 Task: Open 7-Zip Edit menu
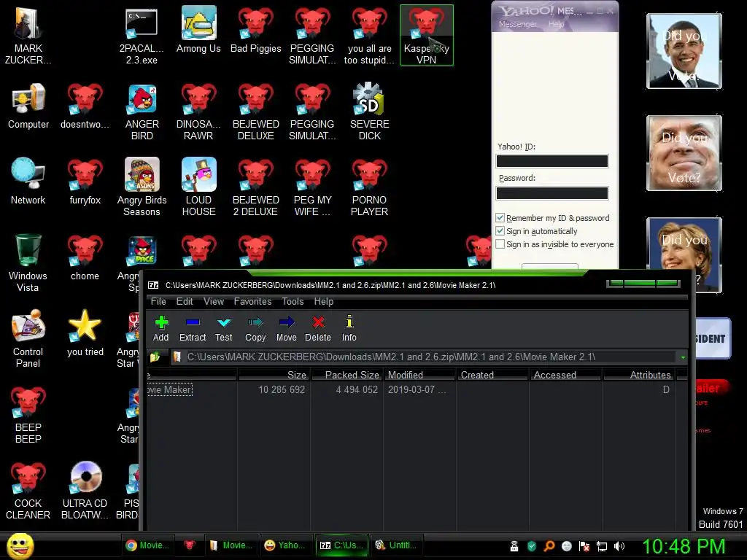pos(185,301)
